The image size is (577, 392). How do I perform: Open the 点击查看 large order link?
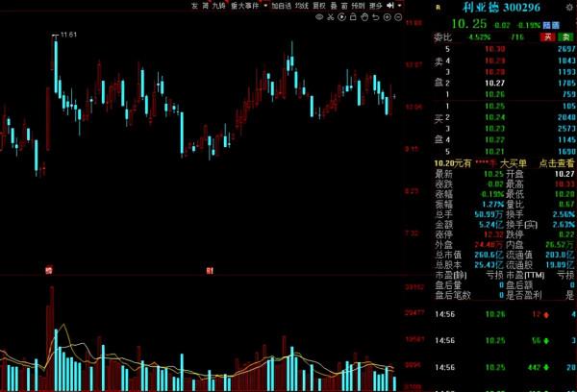pos(556,163)
